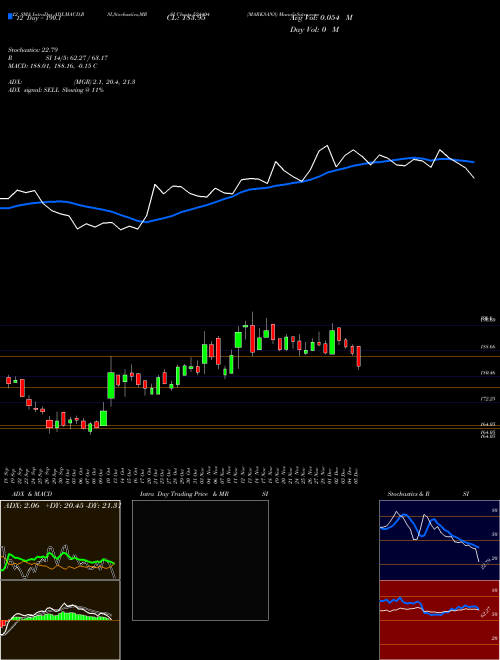Image resolution: width=500 pixels, height=660 pixels.
Task: Click the 'SI 14/3: 62.27 / 68.17' reading
Action: pos(77,59)
